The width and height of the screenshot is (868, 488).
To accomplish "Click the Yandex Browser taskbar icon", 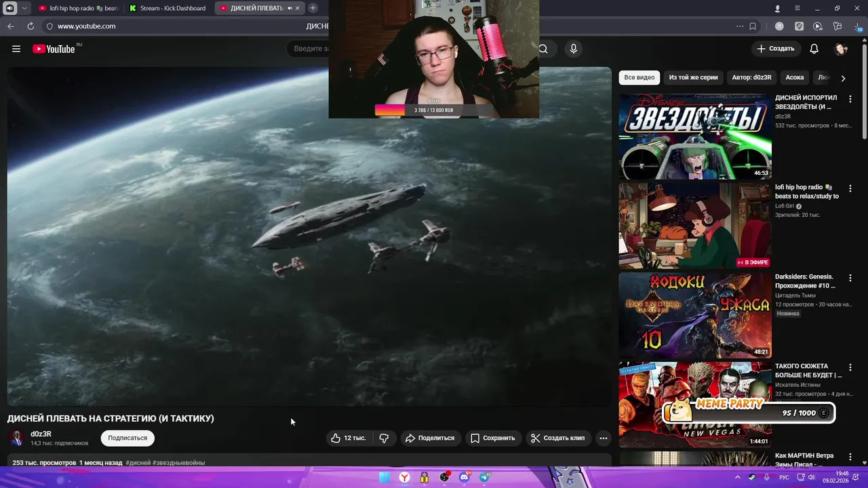I will click(x=404, y=477).
